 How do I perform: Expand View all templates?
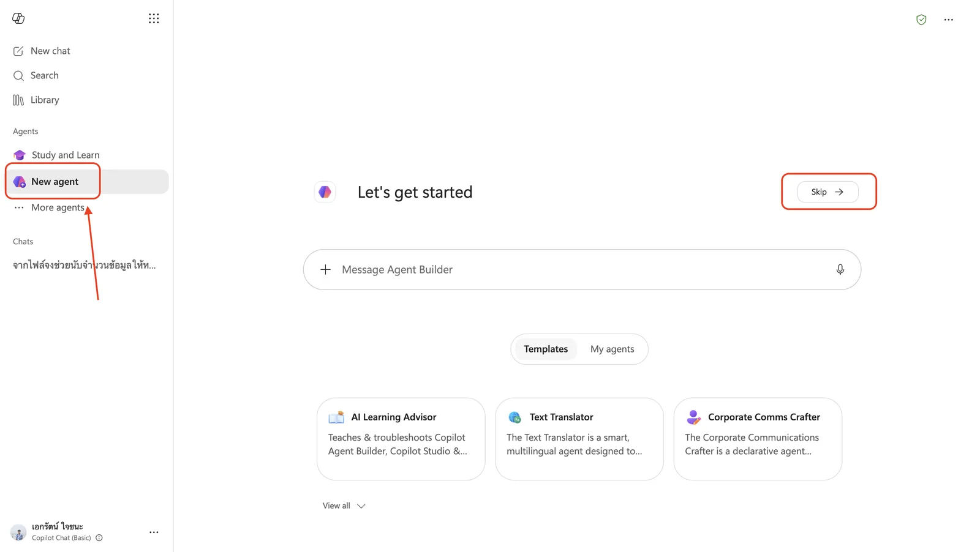[x=344, y=505]
